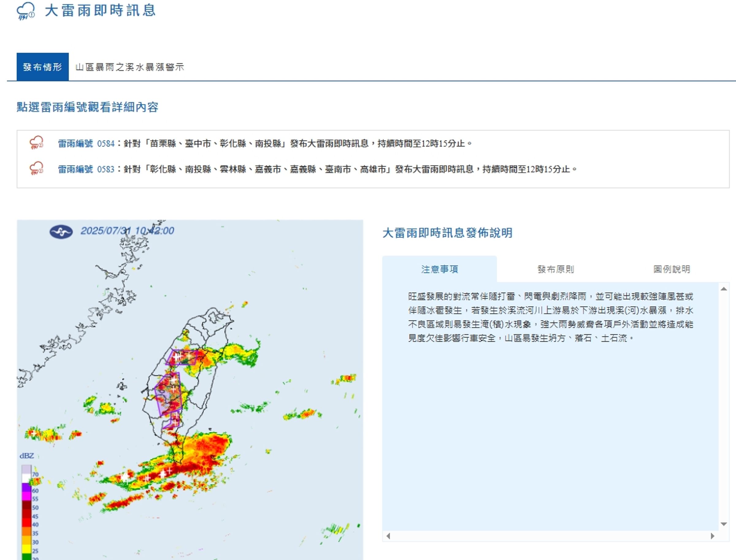Click the northern purple warning polygon on the radar map
Image resolution: width=736 pixels, height=560 pixels.
coord(182,357)
